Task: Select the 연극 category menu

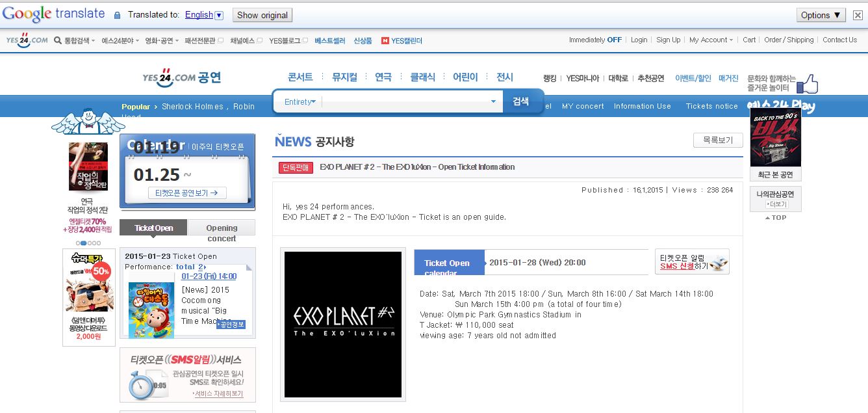Action: (383, 77)
